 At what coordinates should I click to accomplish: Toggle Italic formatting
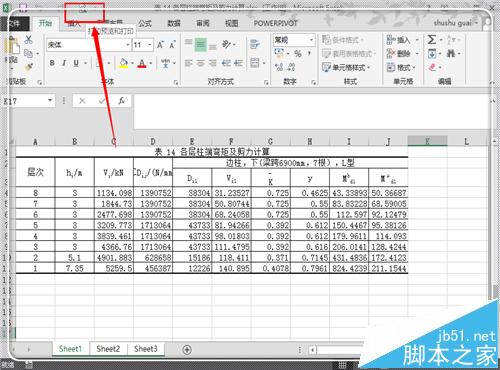click(64, 63)
